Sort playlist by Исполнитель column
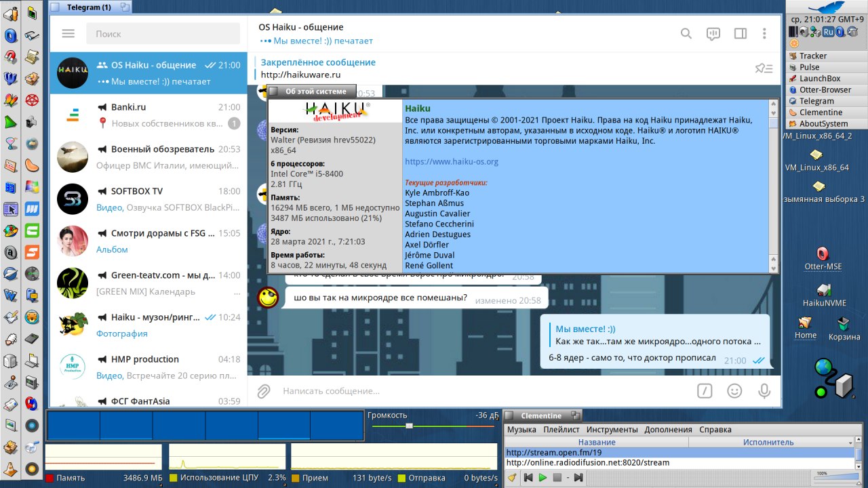This screenshot has height=488, width=868. point(768,442)
